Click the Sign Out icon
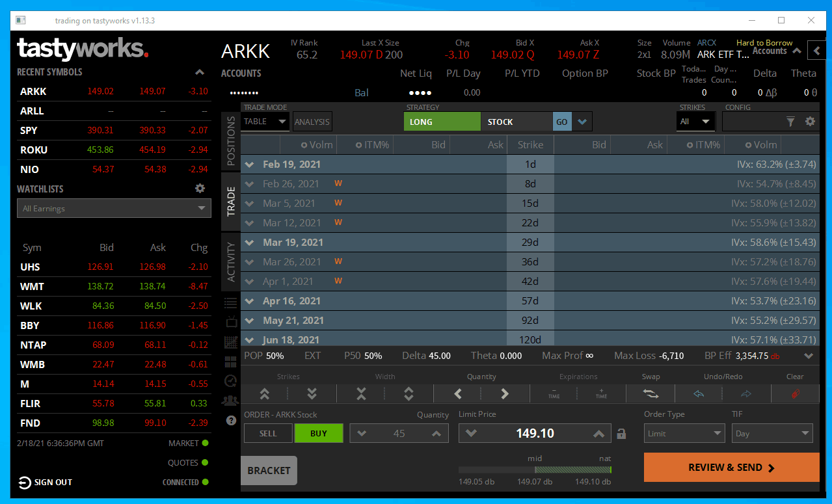Image resolution: width=832 pixels, height=504 pixels. (x=24, y=483)
